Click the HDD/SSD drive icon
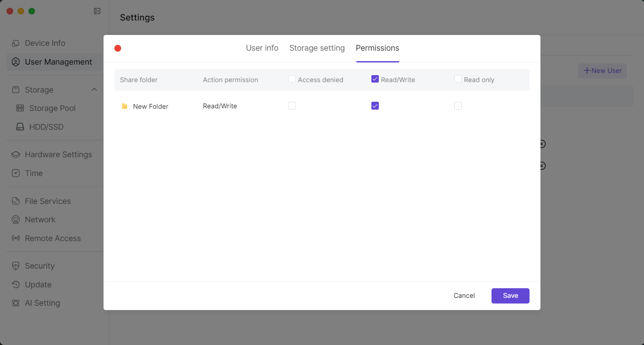The height and width of the screenshot is (345, 644). click(x=20, y=127)
